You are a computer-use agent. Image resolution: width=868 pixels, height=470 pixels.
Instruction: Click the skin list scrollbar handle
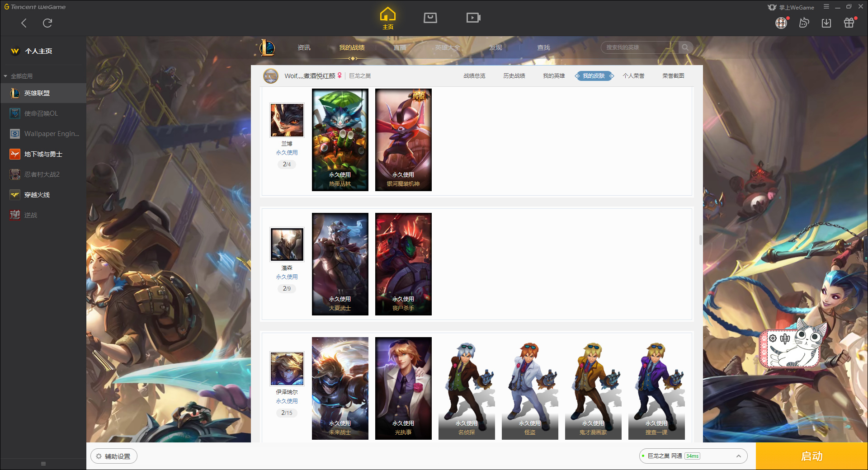(x=700, y=240)
